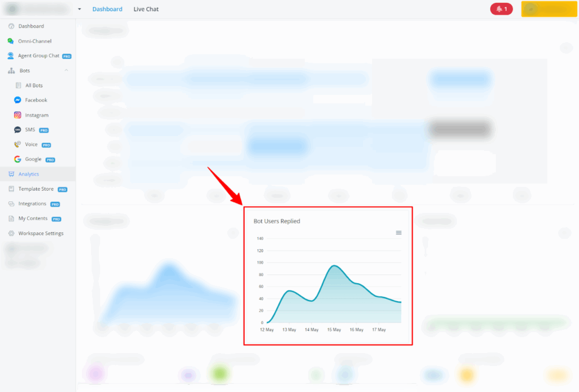Select the Instagram icon
The height and width of the screenshot is (392, 579).
[18, 115]
